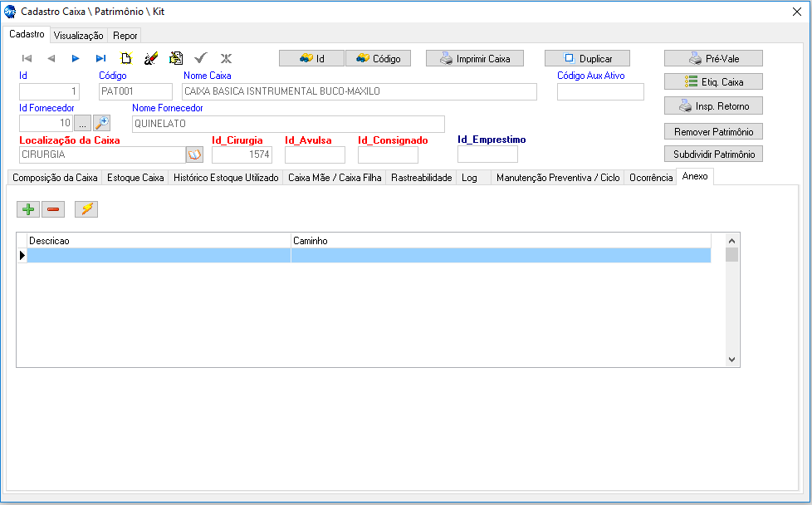Image resolution: width=812 pixels, height=505 pixels.
Task: Open the book icon beside Localização da Caixa
Action: pos(194,154)
